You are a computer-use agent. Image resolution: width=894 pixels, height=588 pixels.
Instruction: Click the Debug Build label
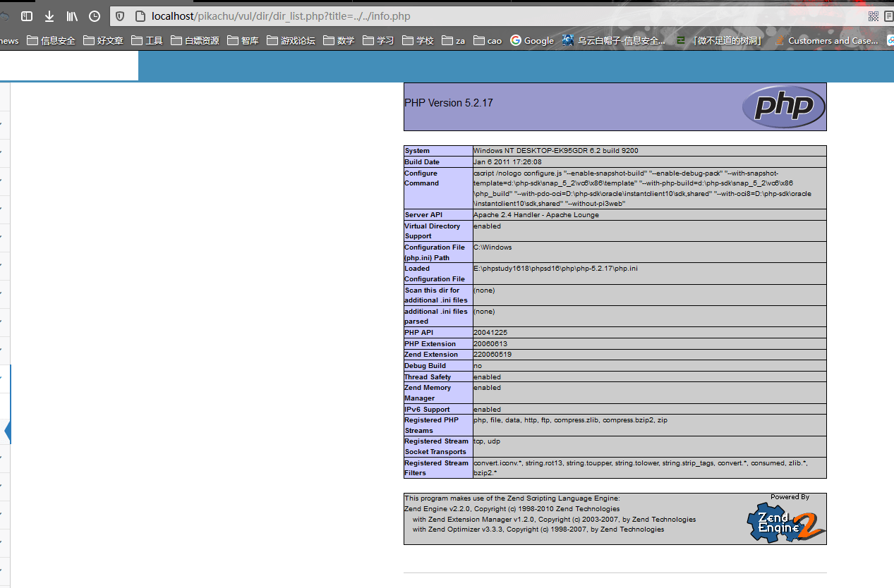click(425, 366)
